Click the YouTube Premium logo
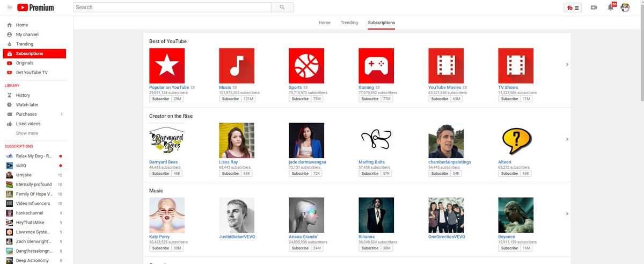This screenshot has width=644, height=264. click(x=35, y=8)
